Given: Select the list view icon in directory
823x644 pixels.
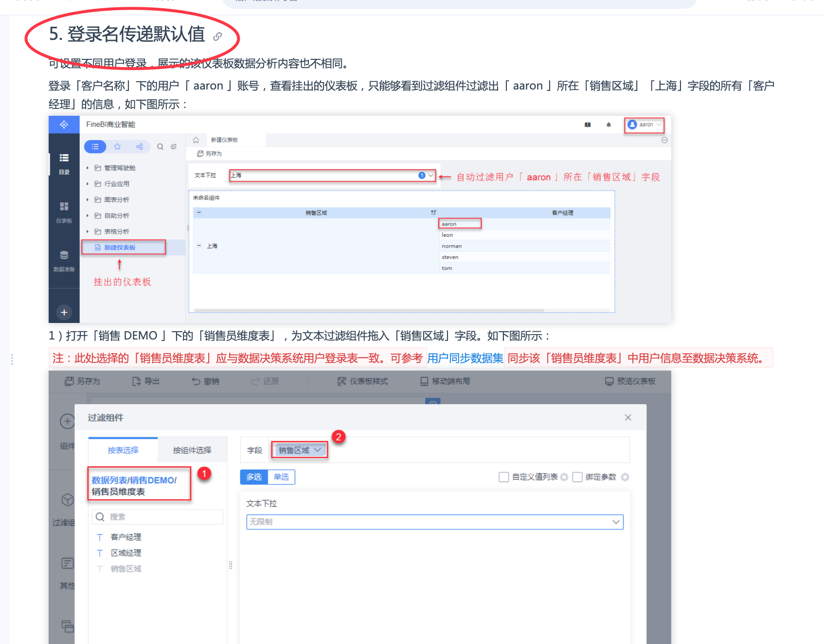Looking at the screenshot, I should (x=95, y=146).
